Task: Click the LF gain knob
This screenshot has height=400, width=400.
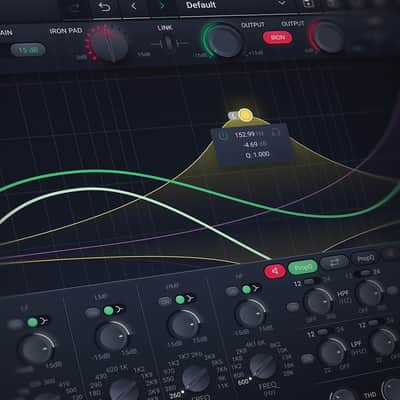Action: click(36, 349)
